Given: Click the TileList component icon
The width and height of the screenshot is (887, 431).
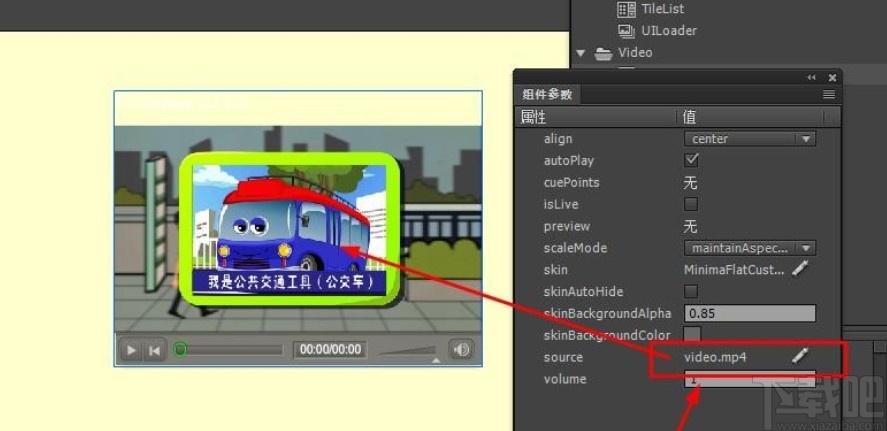Looking at the screenshot, I should pos(626,9).
